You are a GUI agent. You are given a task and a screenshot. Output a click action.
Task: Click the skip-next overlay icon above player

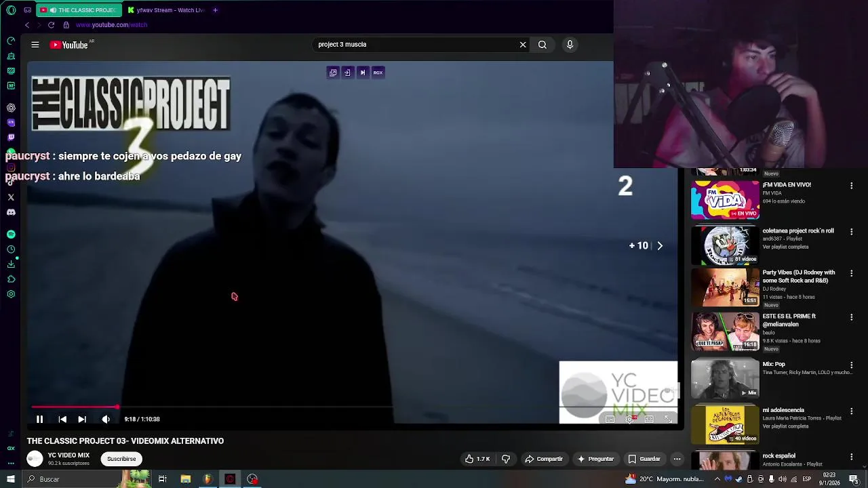coord(363,73)
